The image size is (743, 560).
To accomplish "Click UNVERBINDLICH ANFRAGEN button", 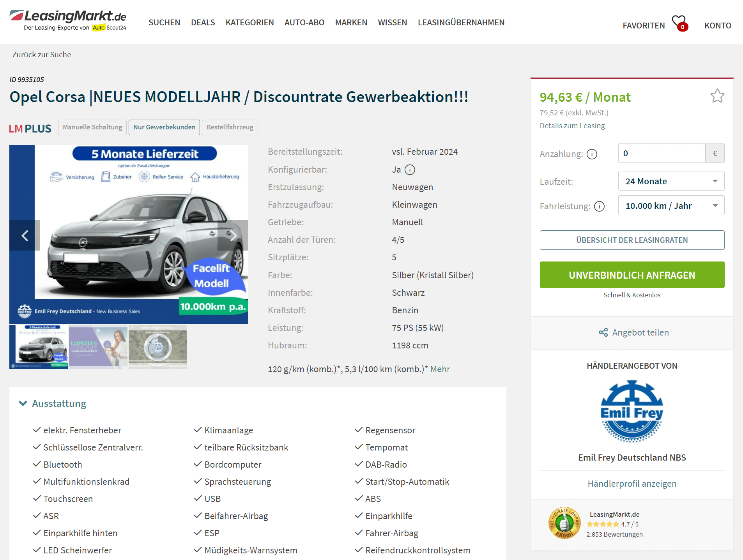I will pyautogui.click(x=632, y=275).
